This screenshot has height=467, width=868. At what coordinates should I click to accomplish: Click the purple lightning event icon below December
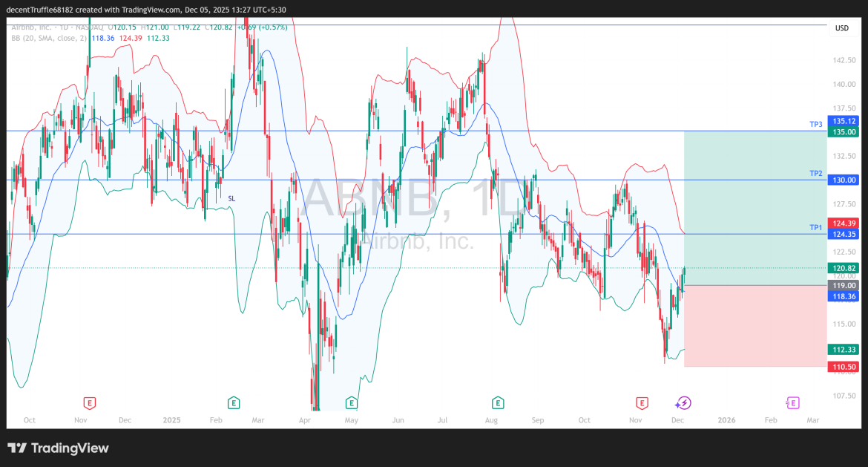[x=683, y=402]
